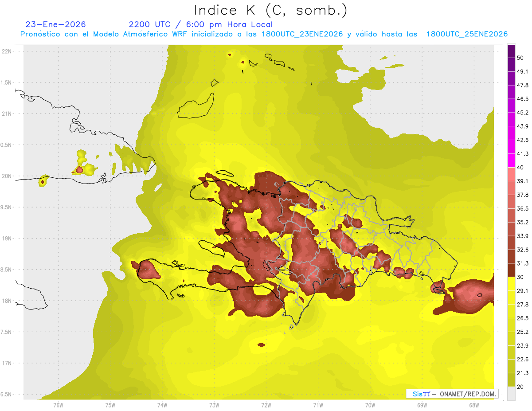
Task: Click the 22N latitude label
Action: pos(7,51)
